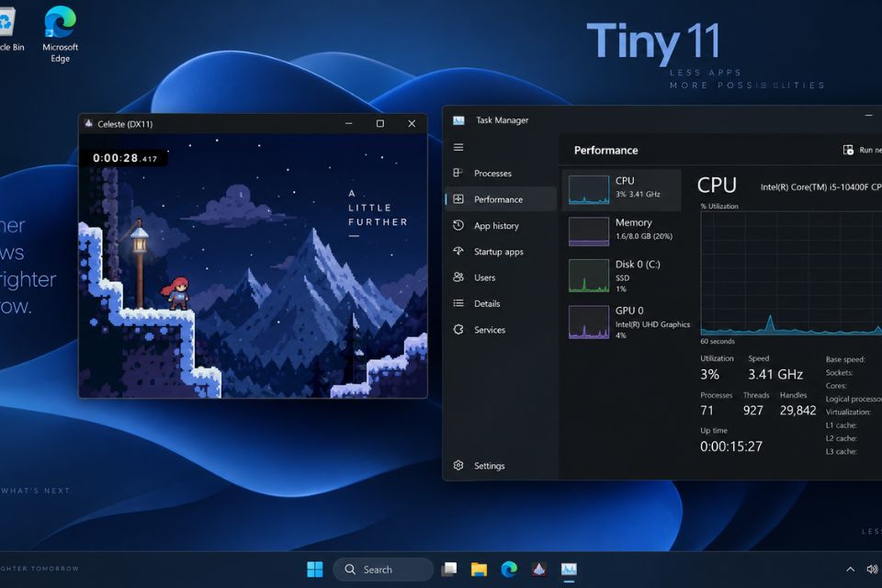Open Microsoft Edge from the taskbar
The width and height of the screenshot is (882, 588).
click(x=509, y=570)
